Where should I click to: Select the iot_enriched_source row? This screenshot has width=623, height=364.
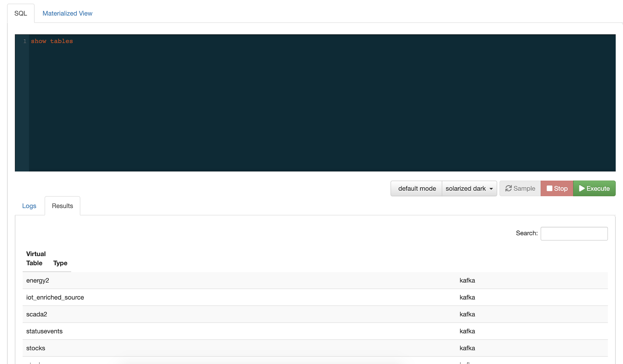pyautogui.click(x=55, y=297)
